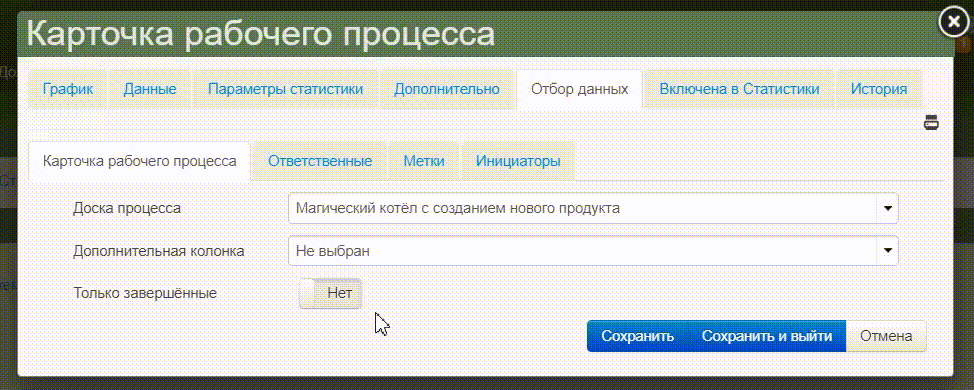Expand Дополнительная колонка dropdown arrow
Viewport: 974px width, 390px height.
887,251
